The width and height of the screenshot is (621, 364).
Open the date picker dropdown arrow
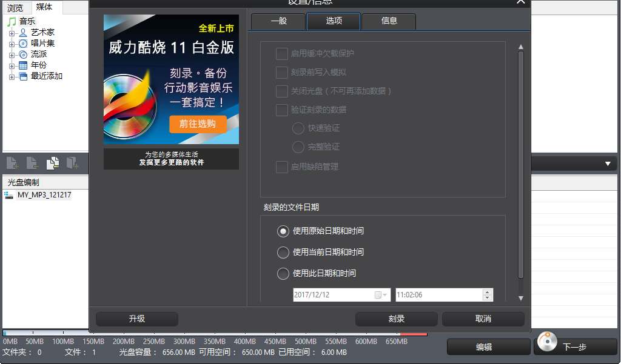point(384,295)
